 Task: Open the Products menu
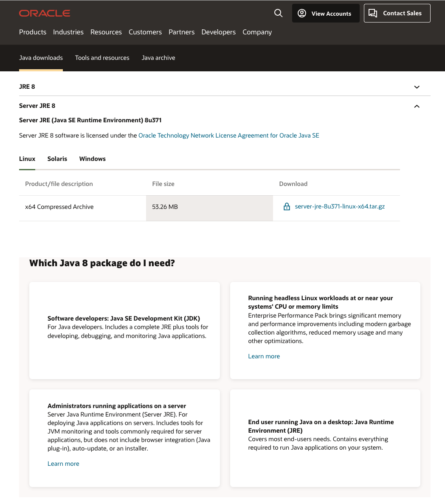32,32
